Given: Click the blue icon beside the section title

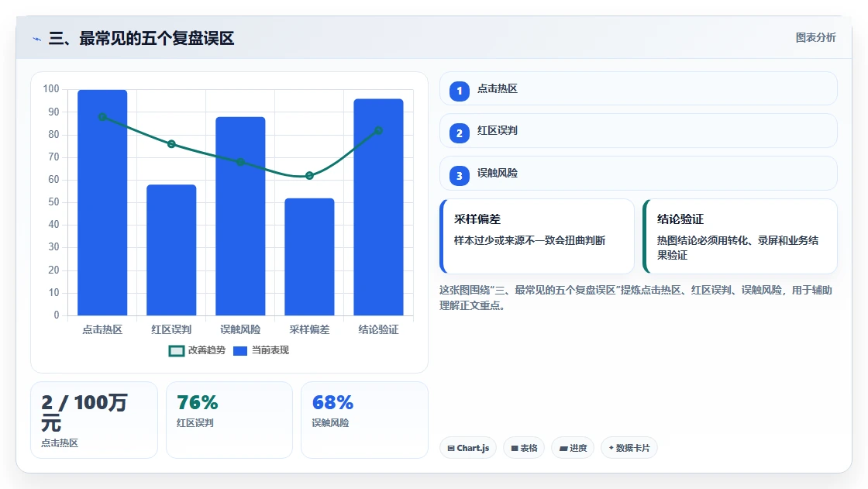Looking at the screenshot, I should coord(37,39).
